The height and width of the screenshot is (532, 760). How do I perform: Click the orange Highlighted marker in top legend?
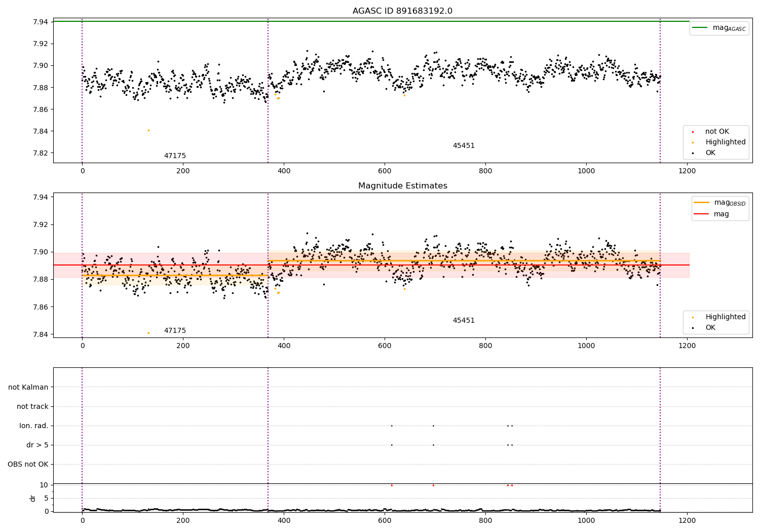(x=693, y=142)
